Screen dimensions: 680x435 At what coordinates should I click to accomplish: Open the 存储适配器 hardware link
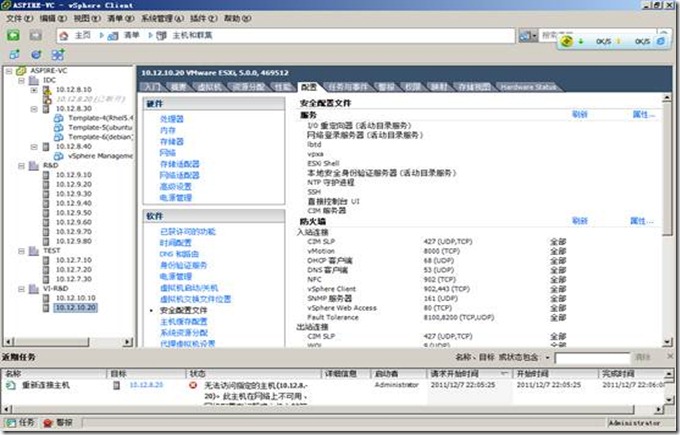pos(180,164)
